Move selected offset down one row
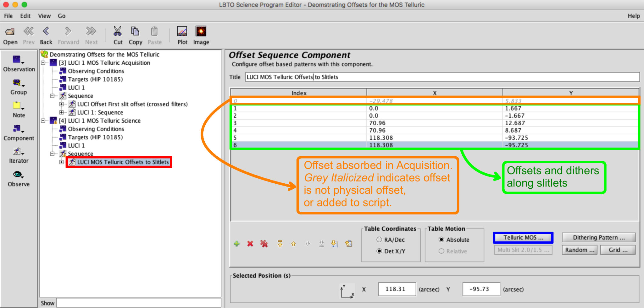The height and width of the screenshot is (308, 644). tap(308, 244)
